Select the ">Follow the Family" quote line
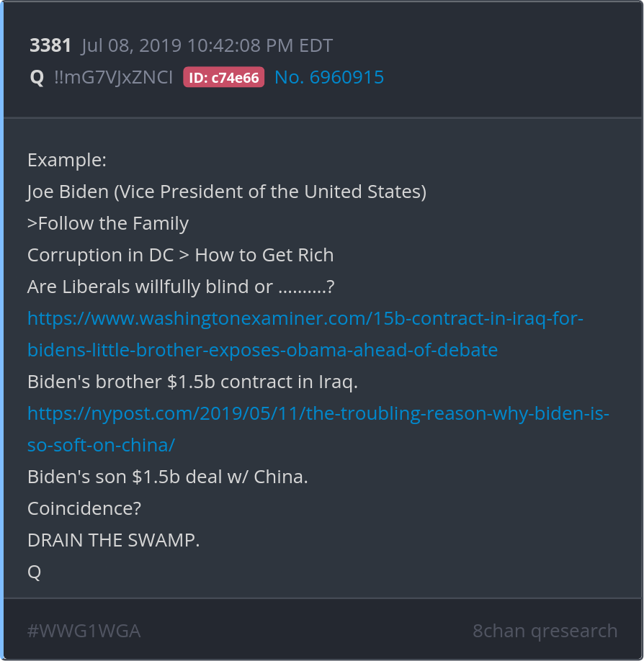This screenshot has width=644, height=661. coord(108,223)
